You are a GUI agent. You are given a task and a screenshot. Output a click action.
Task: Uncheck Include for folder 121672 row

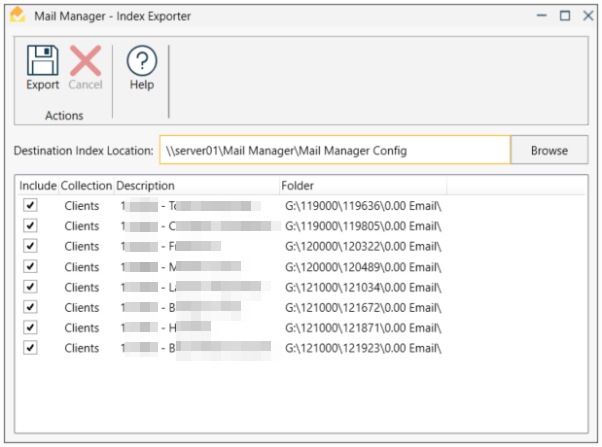(x=31, y=307)
